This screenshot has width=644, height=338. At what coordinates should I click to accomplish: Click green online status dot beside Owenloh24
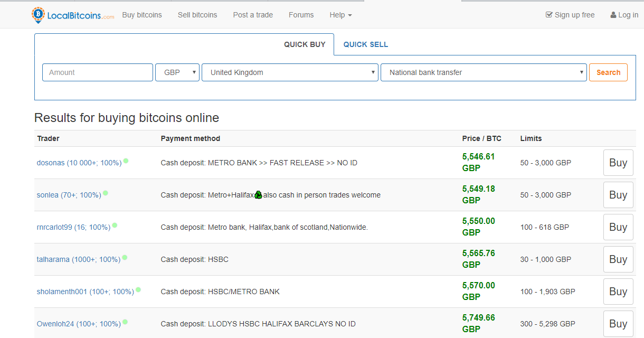pyautogui.click(x=125, y=322)
